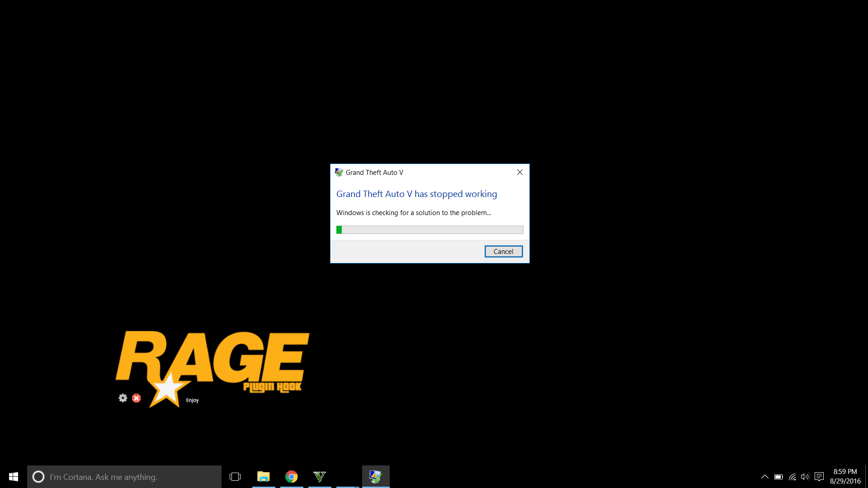868x488 pixels.
Task: Click the Cortana search box
Action: 124,477
